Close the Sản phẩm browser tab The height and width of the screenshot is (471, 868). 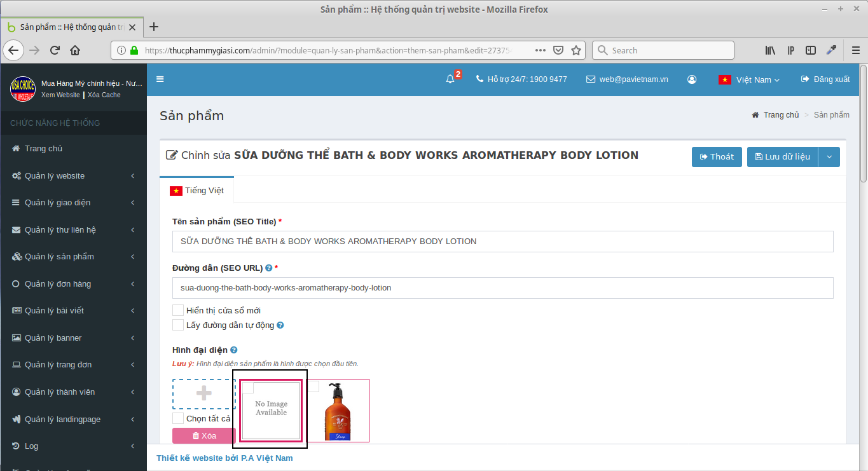(132, 27)
